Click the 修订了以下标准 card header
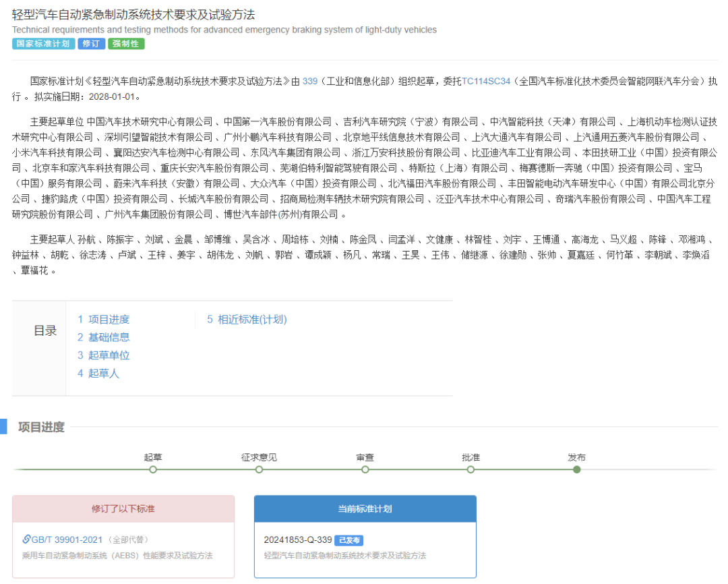The width and height of the screenshot is (728, 584). (x=123, y=509)
